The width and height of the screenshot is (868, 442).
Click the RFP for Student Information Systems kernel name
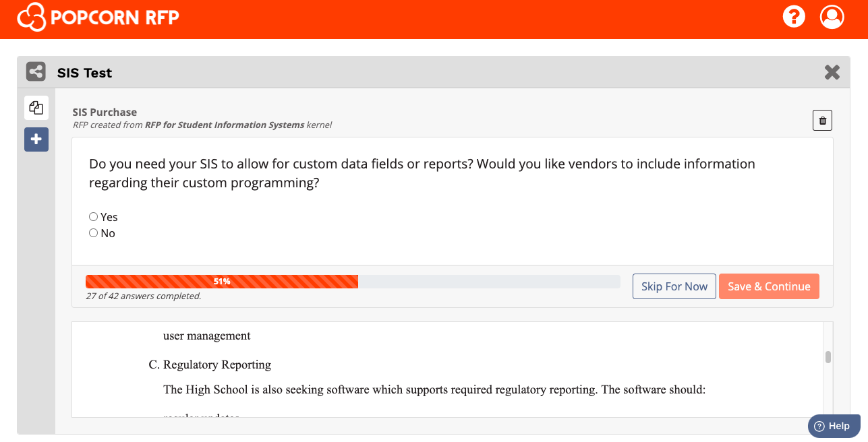[x=225, y=125]
